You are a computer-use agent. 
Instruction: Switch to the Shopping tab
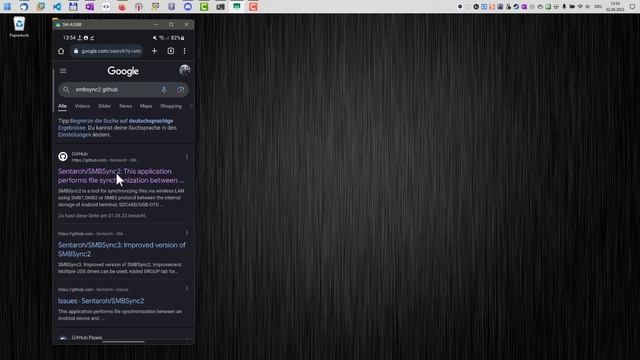[x=171, y=106]
